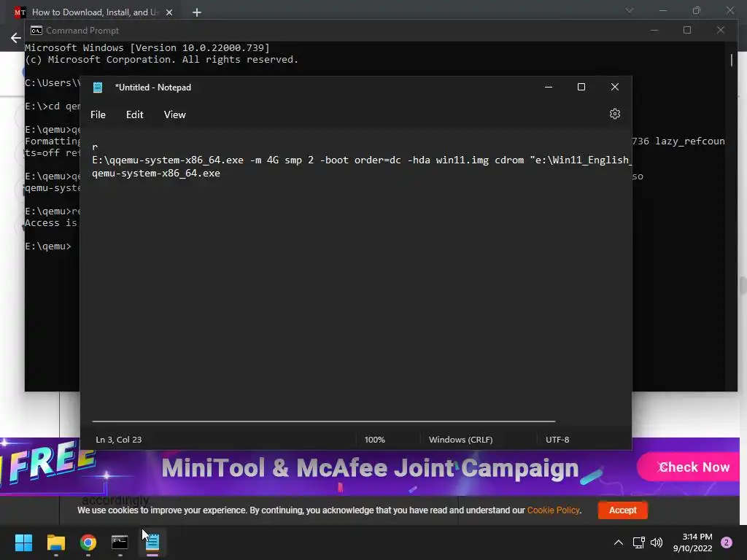The height and width of the screenshot is (560, 747).
Task: Show hidden system tray icons
Action: click(618, 542)
